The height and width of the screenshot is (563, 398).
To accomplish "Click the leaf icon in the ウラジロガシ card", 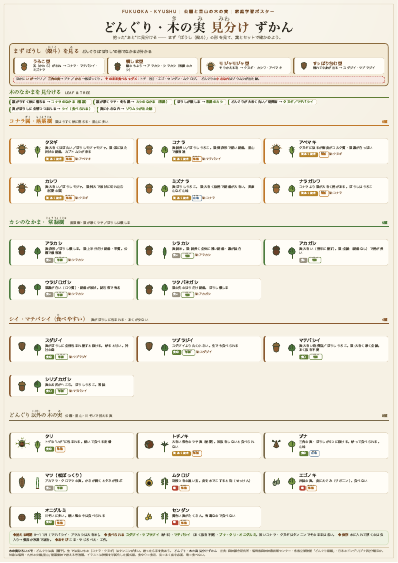I will point(37,289).
